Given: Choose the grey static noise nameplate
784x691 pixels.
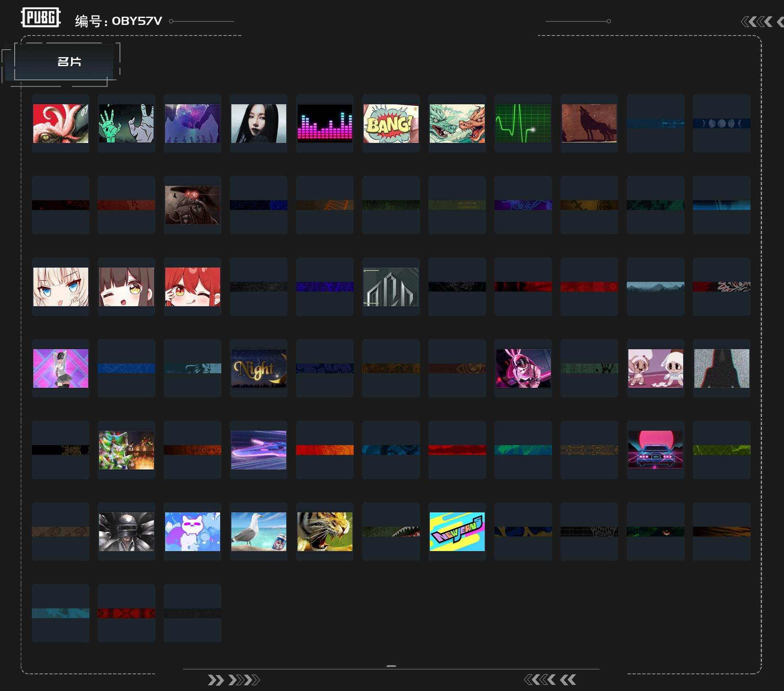Looking at the screenshot, I should pyautogui.click(x=722, y=368).
